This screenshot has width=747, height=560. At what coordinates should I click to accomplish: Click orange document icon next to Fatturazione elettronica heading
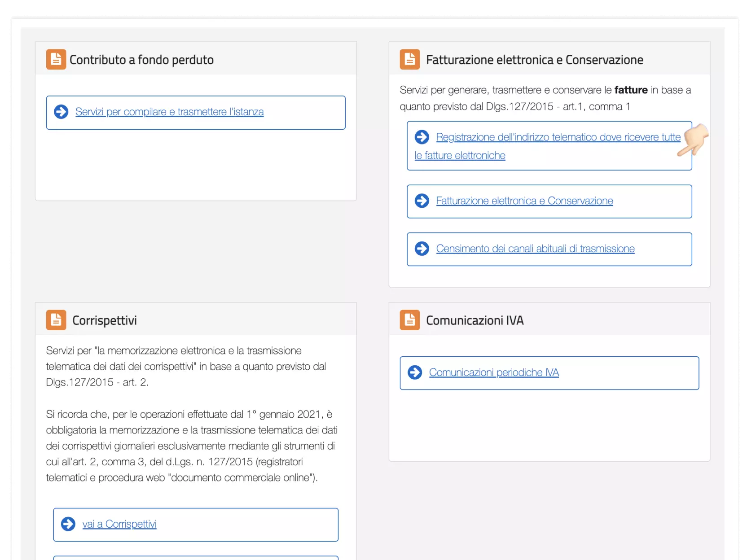coord(410,59)
